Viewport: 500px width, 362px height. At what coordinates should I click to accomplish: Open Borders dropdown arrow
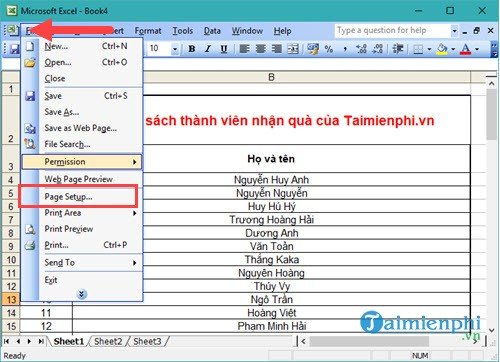pos(429,49)
